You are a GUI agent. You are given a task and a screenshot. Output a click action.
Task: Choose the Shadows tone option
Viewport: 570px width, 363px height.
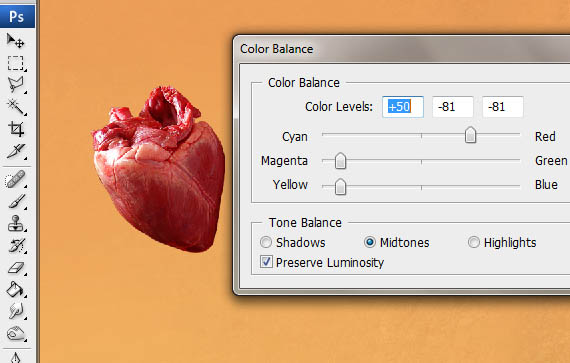[293, 242]
